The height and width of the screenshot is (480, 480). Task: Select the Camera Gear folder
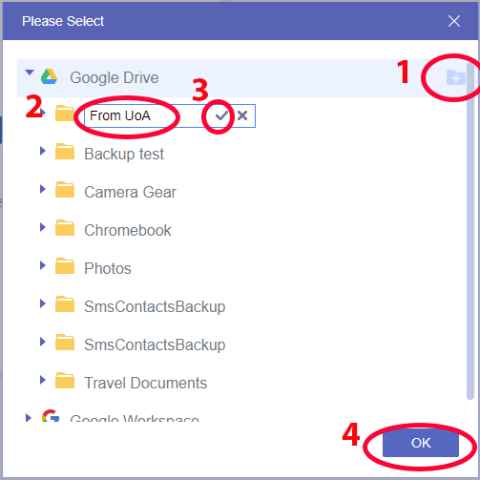pos(130,192)
